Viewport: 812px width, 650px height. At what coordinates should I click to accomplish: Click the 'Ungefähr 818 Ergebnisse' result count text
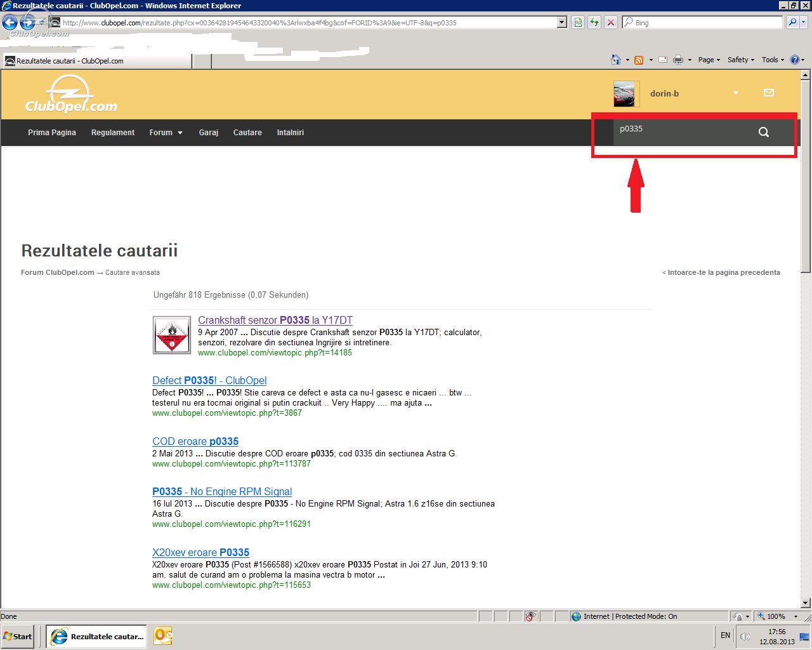point(231,295)
